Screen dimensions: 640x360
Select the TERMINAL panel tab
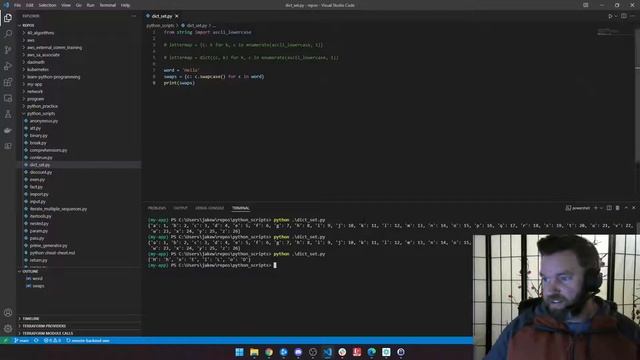241,208
